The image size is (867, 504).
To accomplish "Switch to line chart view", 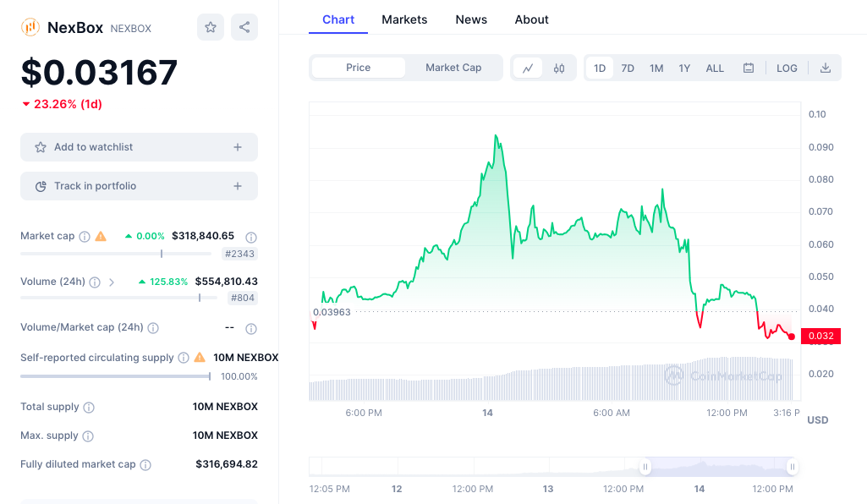I will pos(528,68).
